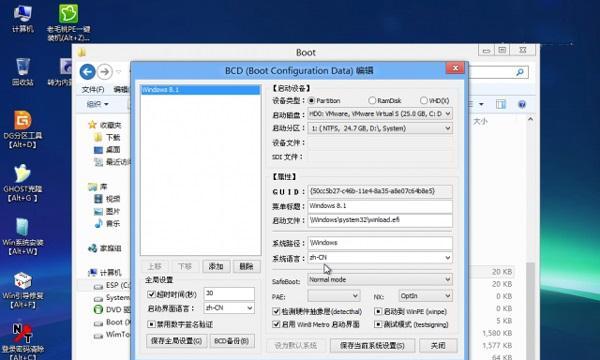Open the GHOST克隆 desktop icon
The width and height of the screenshot is (600, 360).
click(23, 183)
